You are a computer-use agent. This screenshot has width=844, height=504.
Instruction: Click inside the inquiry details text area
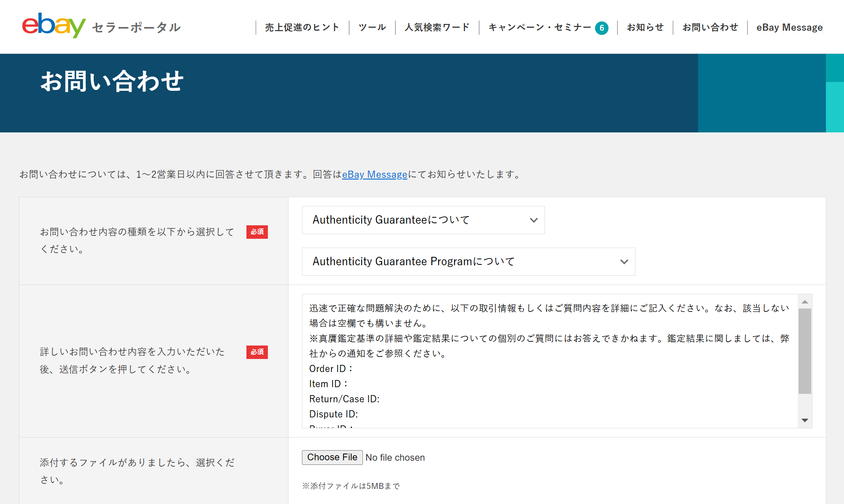click(550, 361)
